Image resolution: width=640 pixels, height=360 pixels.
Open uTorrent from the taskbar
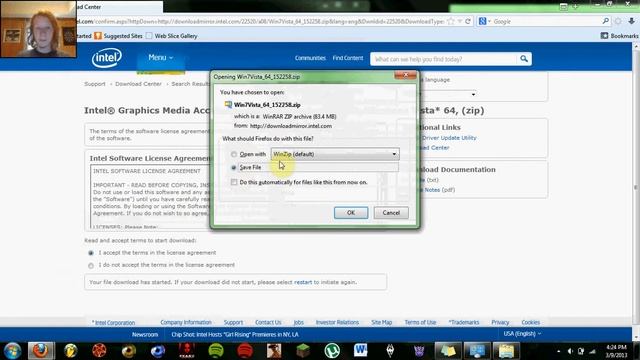(x=332, y=351)
